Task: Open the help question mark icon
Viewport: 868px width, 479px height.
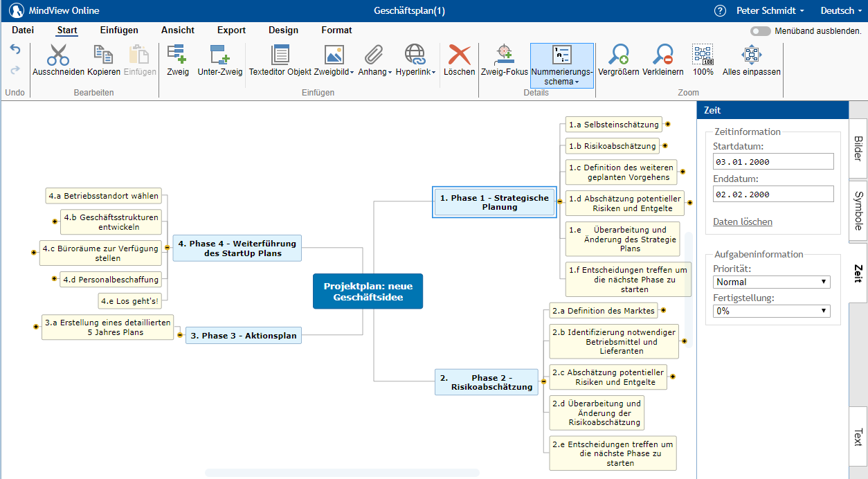Action: [x=720, y=10]
